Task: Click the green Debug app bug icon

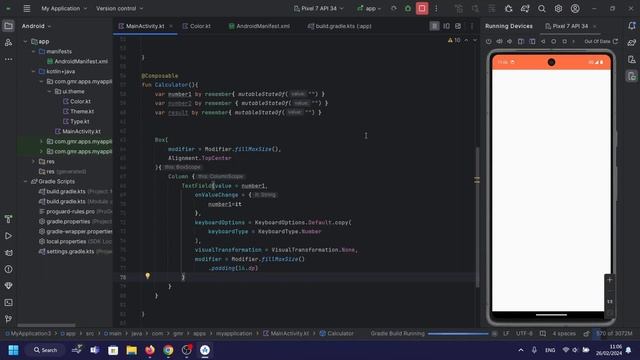Action: tap(407, 8)
